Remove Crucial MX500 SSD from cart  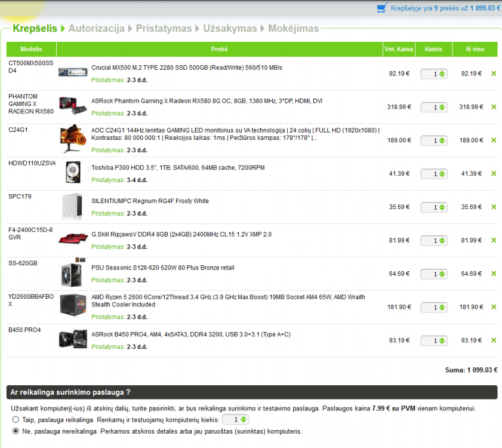coord(494,73)
